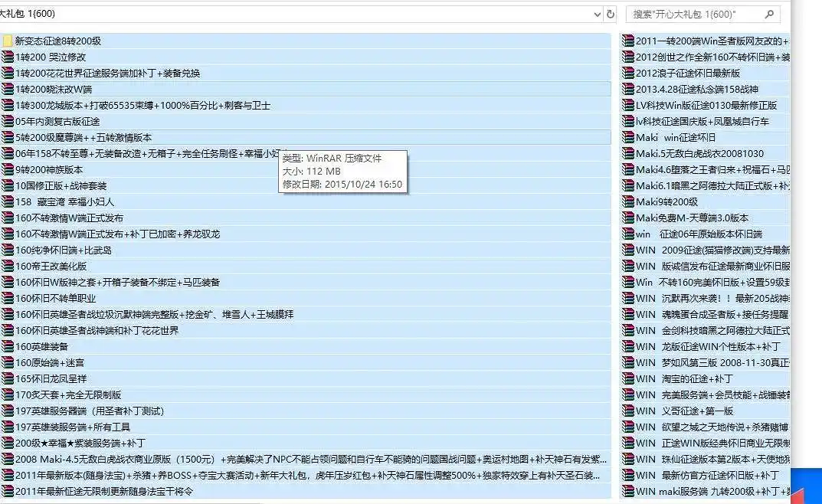
Task: Select the file 1转200晓沫改W端
Action: [54, 90]
